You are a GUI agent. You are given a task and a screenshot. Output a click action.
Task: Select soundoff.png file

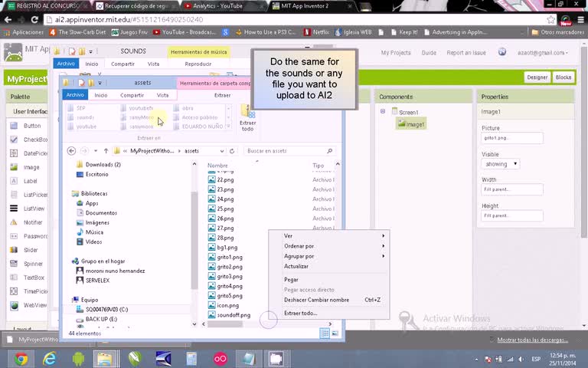coord(230,315)
